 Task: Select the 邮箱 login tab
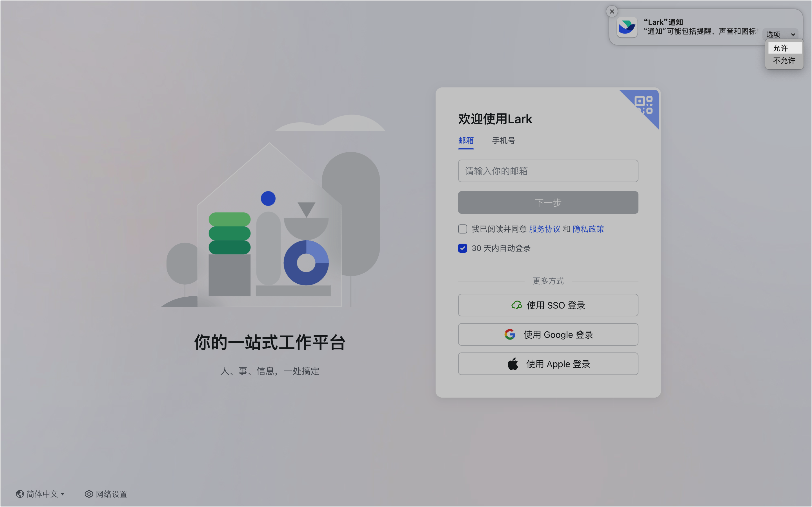coord(466,140)
